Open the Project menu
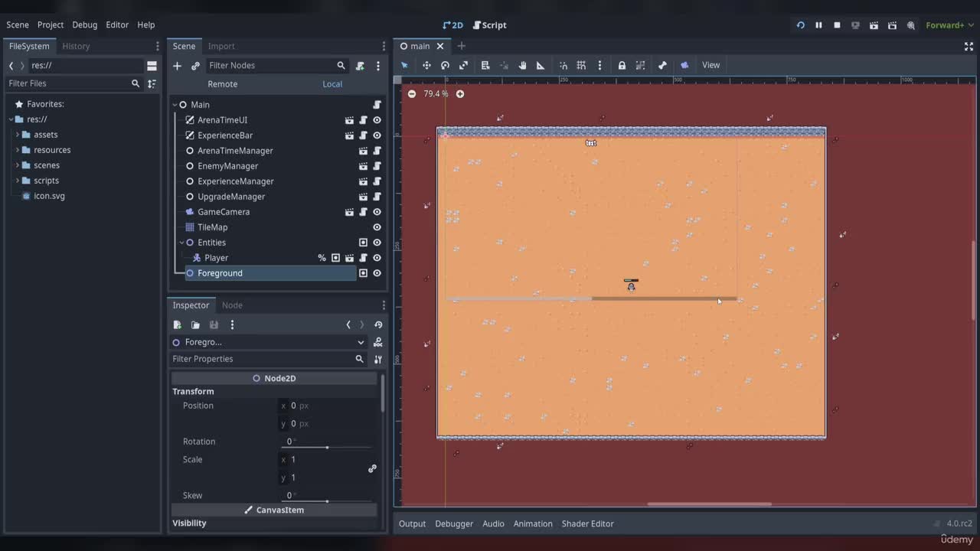The height and width of the screenshot is (551, 980). pyautogui.click(x=51, y=24)
